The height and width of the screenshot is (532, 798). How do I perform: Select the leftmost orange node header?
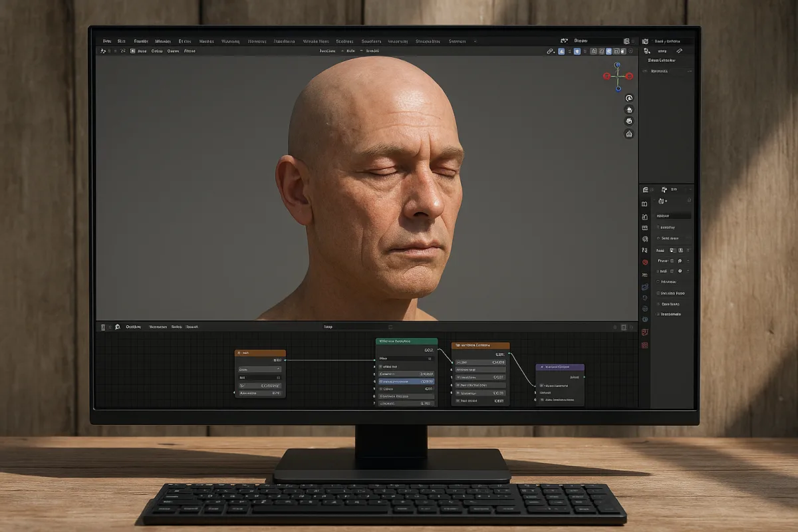point(260,353)
